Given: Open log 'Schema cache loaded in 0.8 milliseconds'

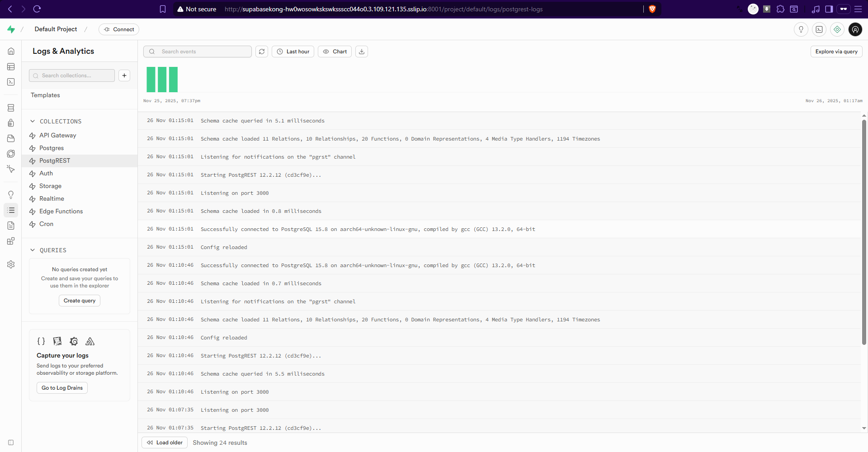Looking at the screenshot, I should [x=500, y=211].
